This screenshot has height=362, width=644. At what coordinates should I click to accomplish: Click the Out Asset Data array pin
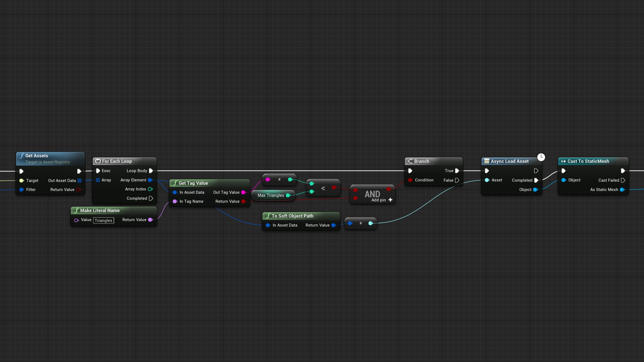tap(79, 180)
